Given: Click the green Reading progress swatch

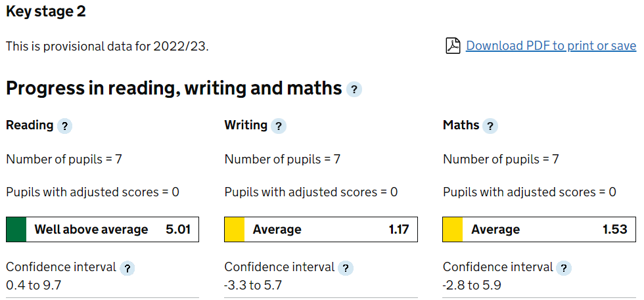Looking at the screenshot, I should pos(16,229).
